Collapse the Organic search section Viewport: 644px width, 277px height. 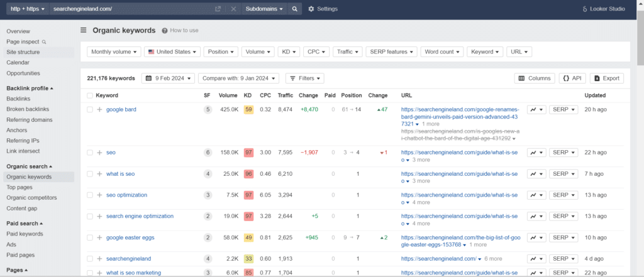click(x=30, y=166)
